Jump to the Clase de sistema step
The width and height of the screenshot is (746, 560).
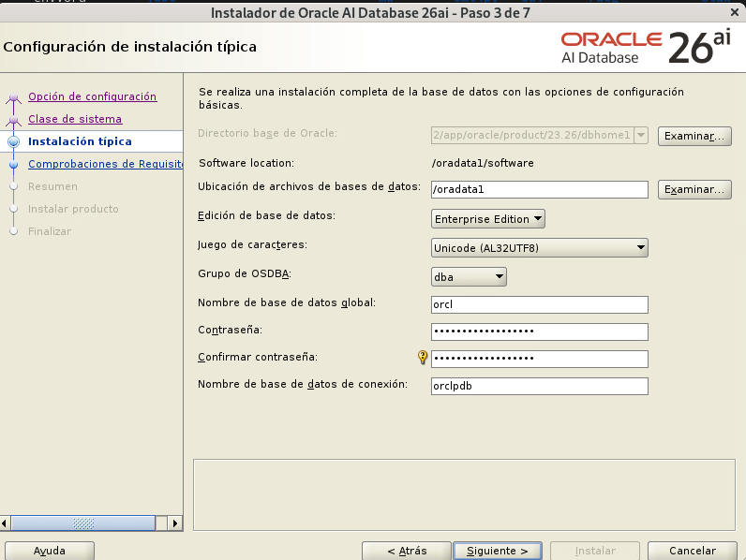(75, 119)
